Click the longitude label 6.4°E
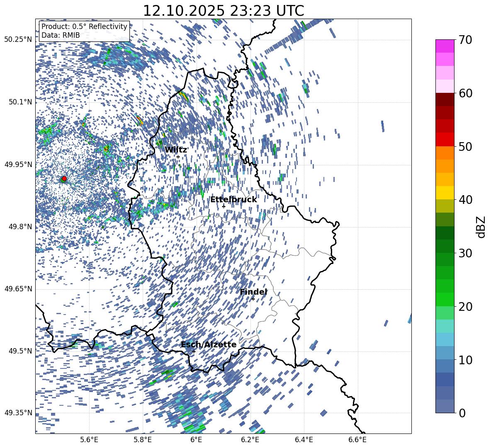Image resolution: width=491 pixels, height=448 pixels. (x=304, y=440)
